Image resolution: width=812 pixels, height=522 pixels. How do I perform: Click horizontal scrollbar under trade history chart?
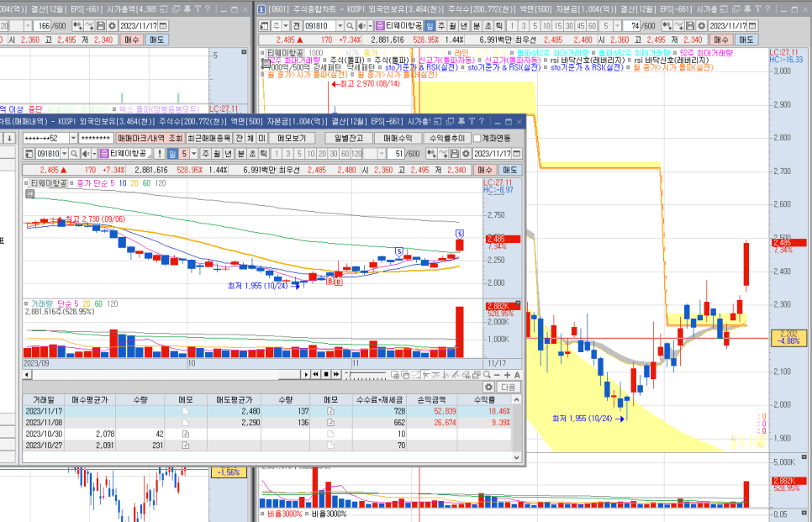click(166, 374)
